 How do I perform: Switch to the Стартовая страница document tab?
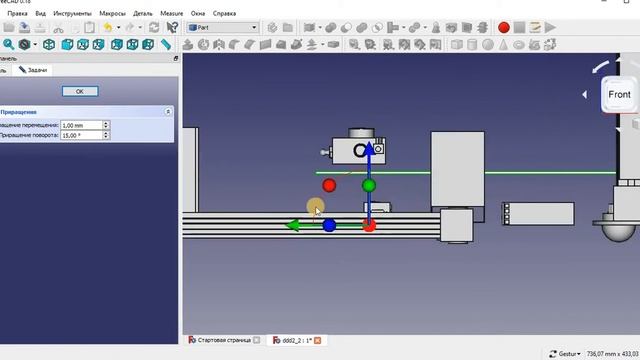pos(224,340)
